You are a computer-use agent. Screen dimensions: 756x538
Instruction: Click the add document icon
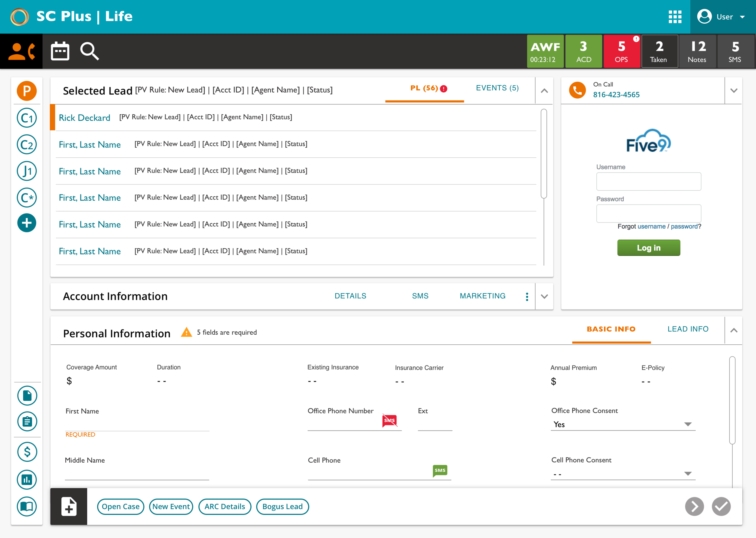[69, 506]
